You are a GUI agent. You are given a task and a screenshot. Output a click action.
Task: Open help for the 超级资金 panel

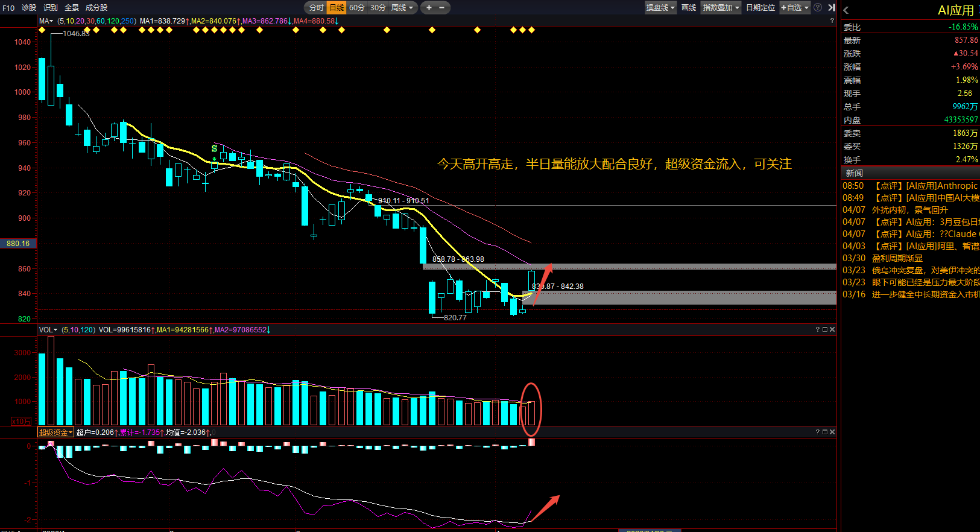818,432
